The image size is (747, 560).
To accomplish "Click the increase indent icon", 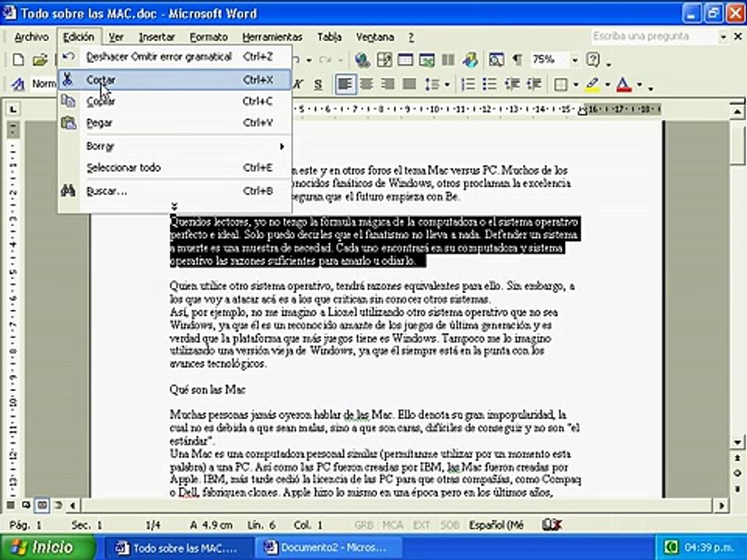I will tap(533, 85).
